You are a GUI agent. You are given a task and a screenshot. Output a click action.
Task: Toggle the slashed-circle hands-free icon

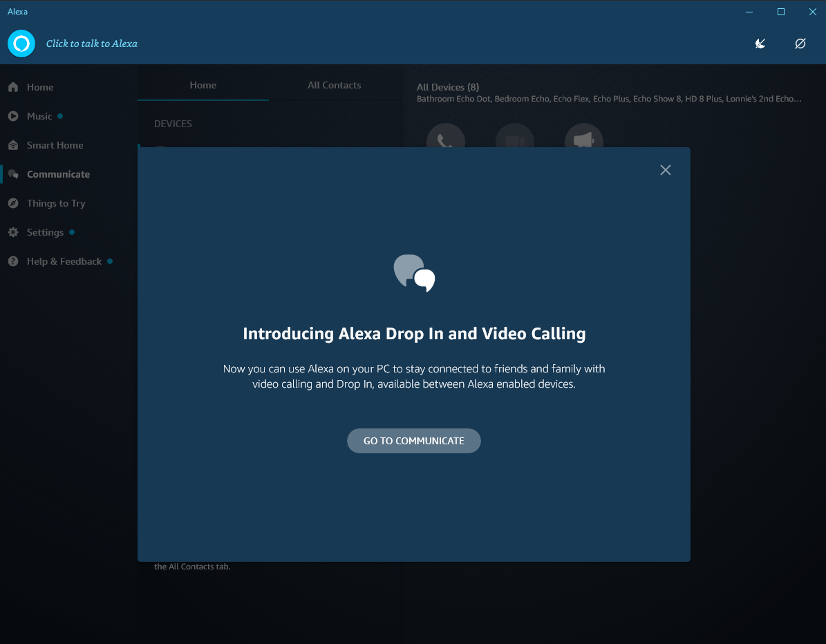(800, 44)
